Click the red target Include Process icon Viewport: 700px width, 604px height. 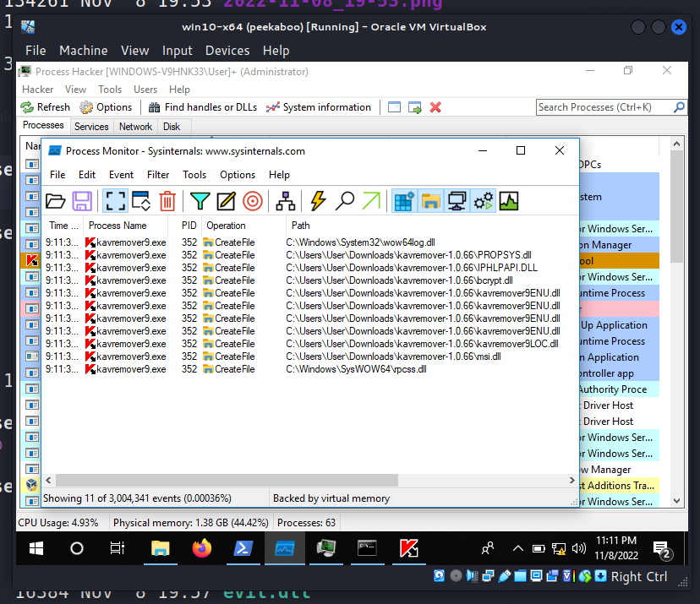(x=253, y=201)
